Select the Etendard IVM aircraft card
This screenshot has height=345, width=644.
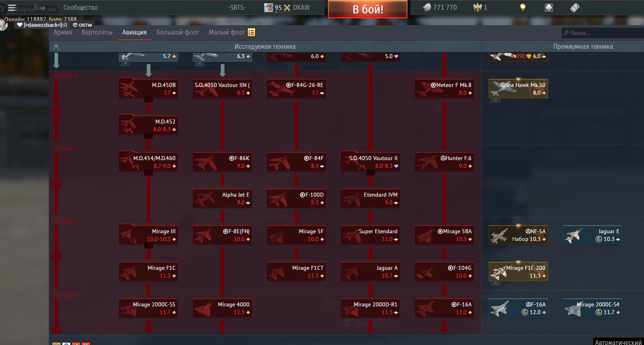click(370, 198)
